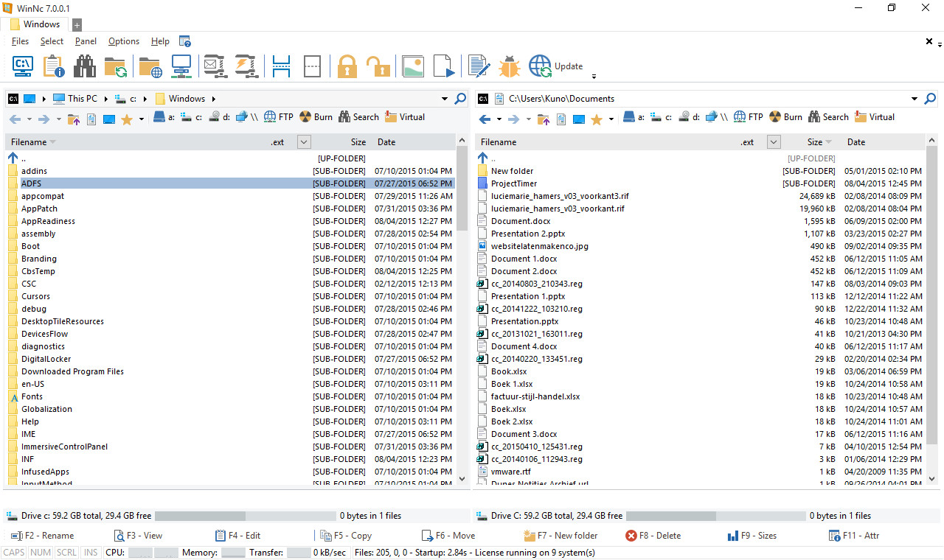Toggle the SCRL indicator in status bar
944x560 pixels.
66,553
